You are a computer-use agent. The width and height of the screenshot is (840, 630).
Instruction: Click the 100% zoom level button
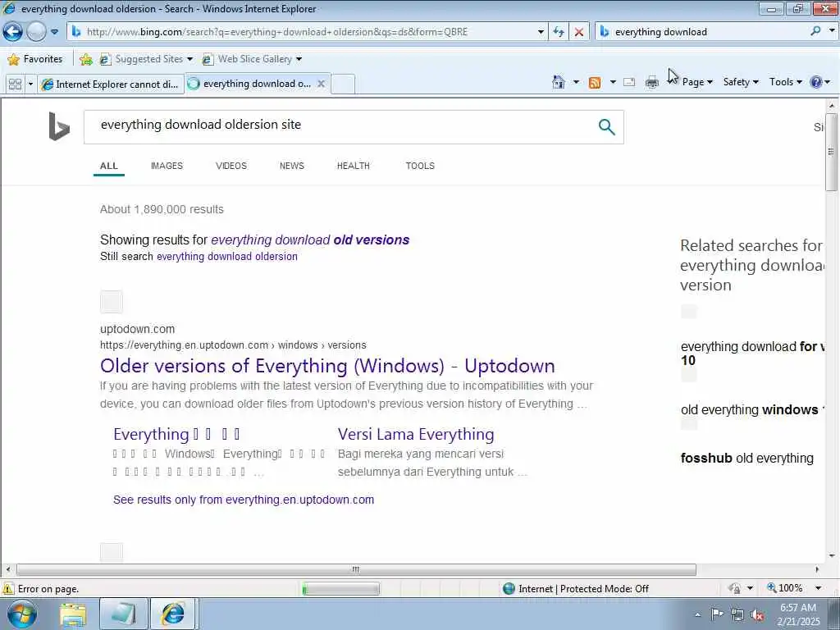pos(785,588)
